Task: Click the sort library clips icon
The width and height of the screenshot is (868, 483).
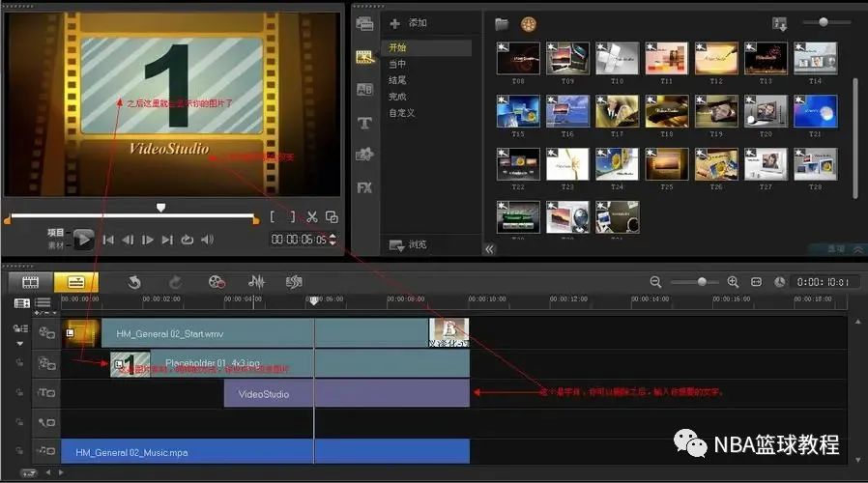Action: 779,24
